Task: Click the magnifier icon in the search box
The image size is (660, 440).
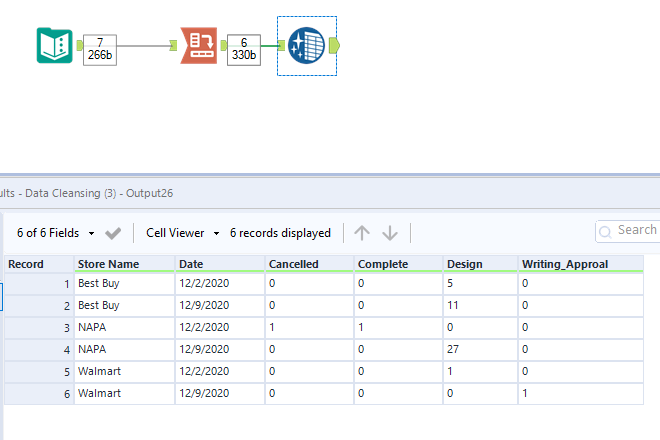Action: click(x=606, y=232)
